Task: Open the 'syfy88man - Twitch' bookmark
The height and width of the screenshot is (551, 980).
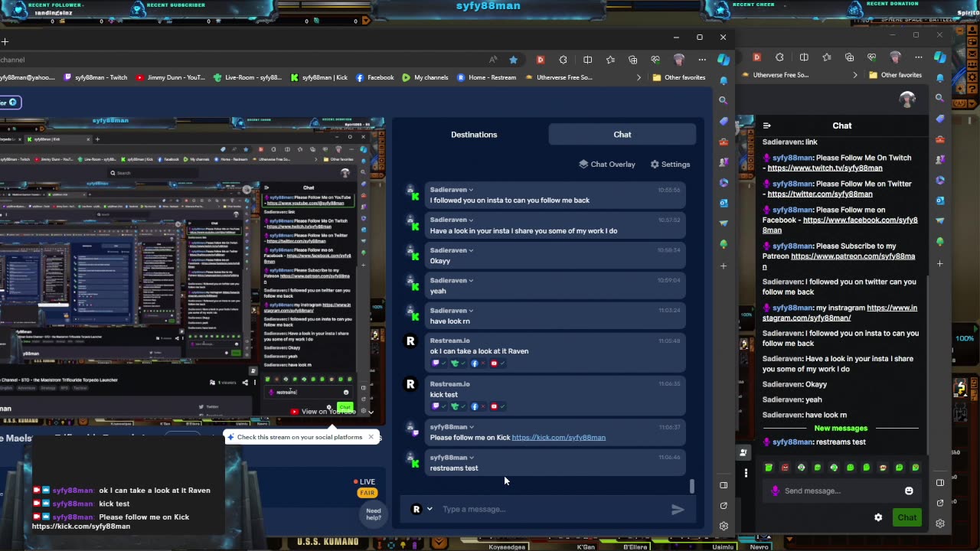Action: 96,77
